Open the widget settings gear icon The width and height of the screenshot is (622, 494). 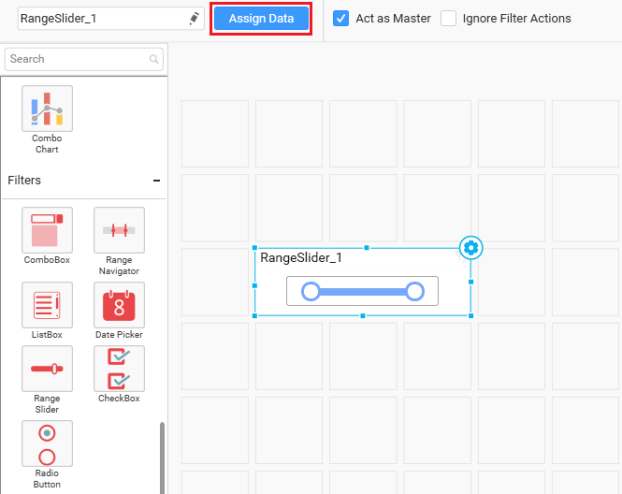coord(471,248)
